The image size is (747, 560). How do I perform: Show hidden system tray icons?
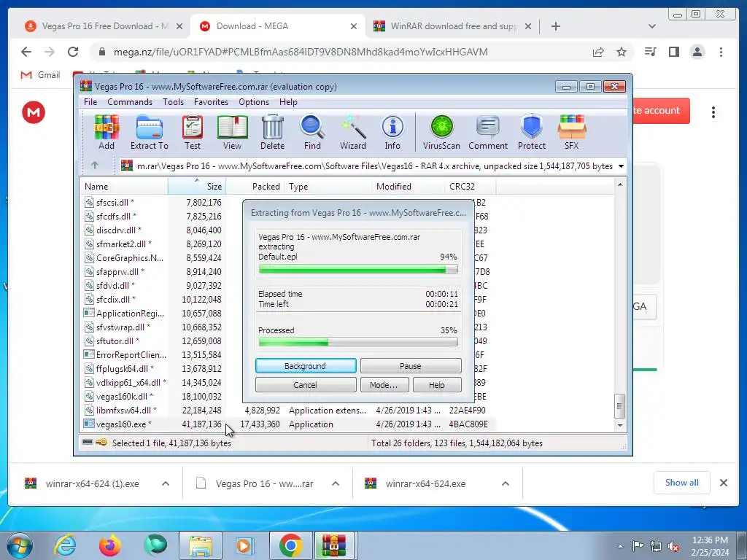tap(620, 546)
